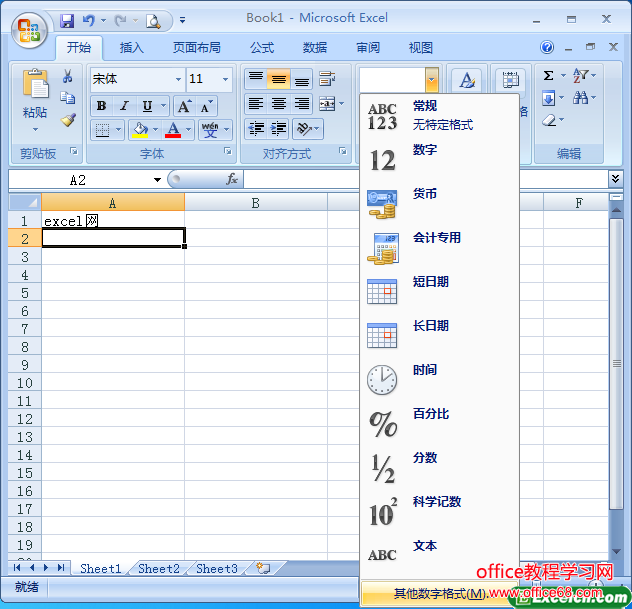This screenshot has width=632, height=609.
Task: Open Sort and Filter button
Action: click(583, 75)
